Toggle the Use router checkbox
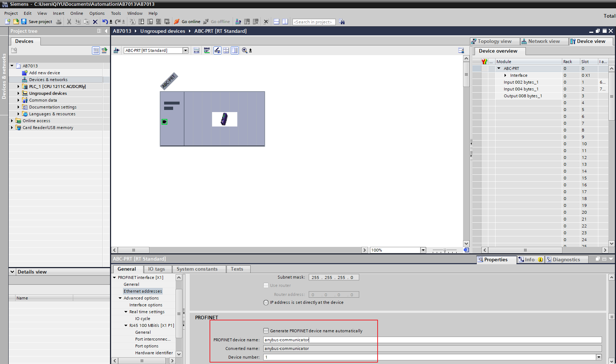The width and height of the screenshot is (616, 364). 266,285
